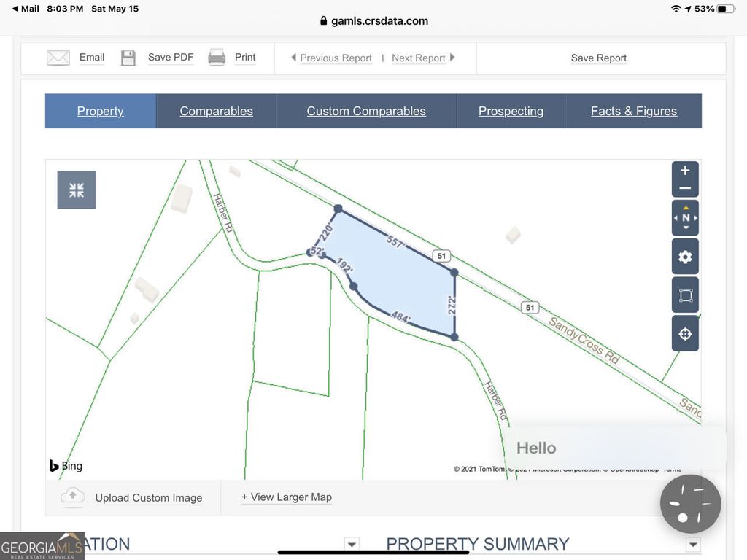Click the upload cloud icon
This screenshot has width=747, height=560.
tap(72, 496)
